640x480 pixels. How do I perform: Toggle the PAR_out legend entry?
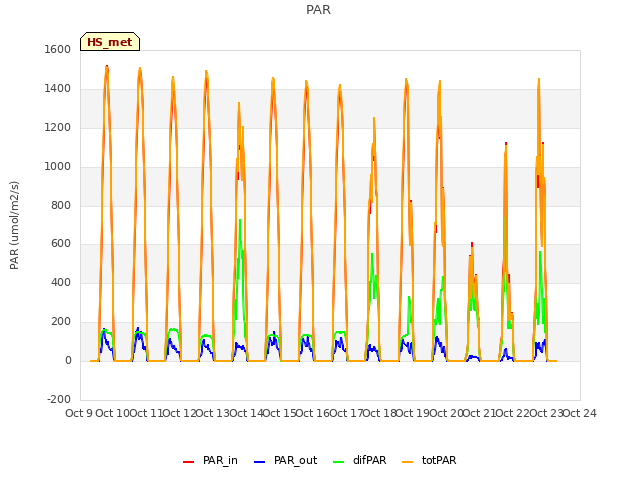point(286,460)
